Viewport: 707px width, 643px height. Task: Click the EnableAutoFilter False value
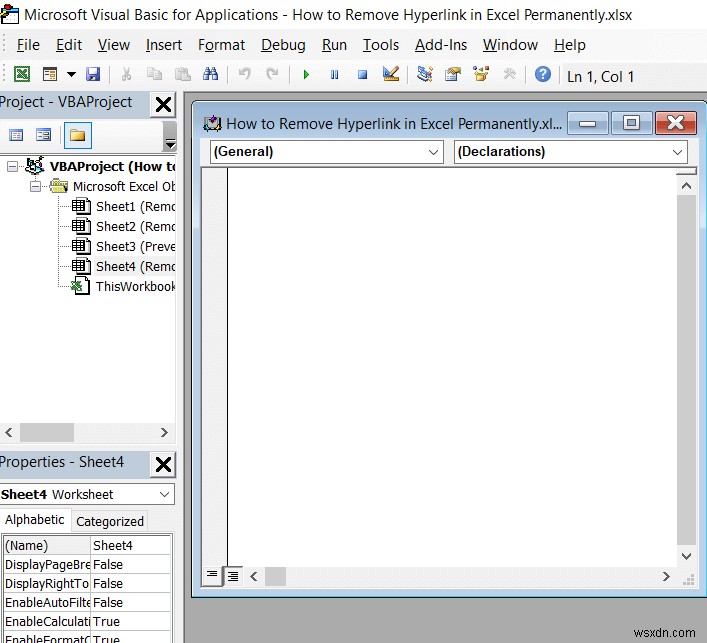click(x=131, y=602)
